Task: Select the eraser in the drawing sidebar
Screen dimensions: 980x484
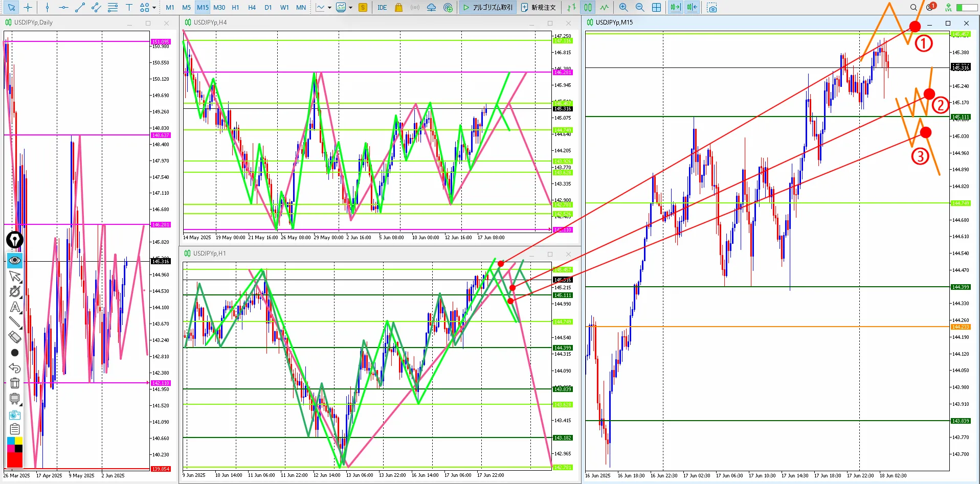Action: tap(15, 337)
